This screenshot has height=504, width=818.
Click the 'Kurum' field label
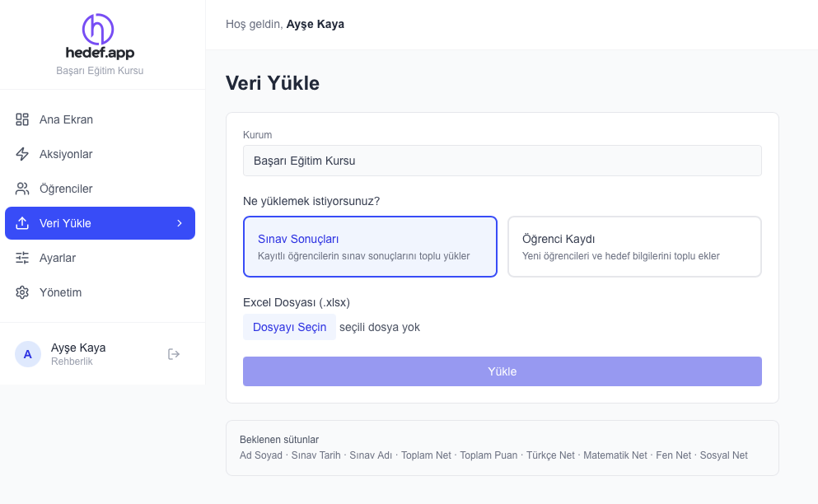[x=257, y=134]
